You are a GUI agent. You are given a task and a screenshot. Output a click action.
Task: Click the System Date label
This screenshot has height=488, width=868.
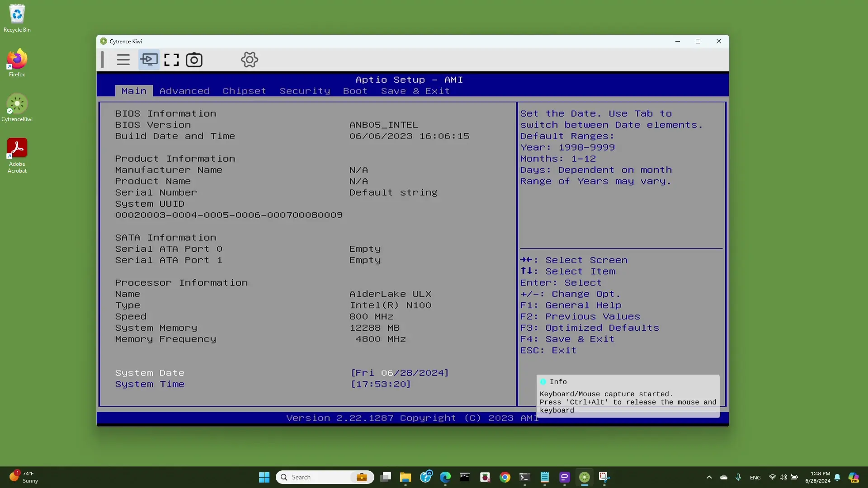[150, 373]
